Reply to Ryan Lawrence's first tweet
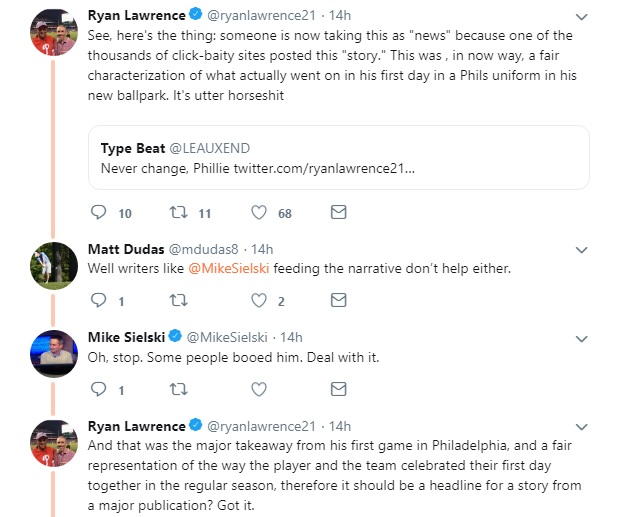Viewport: 621px width, 517px height. pyautogui.click(x=98, y=213)
